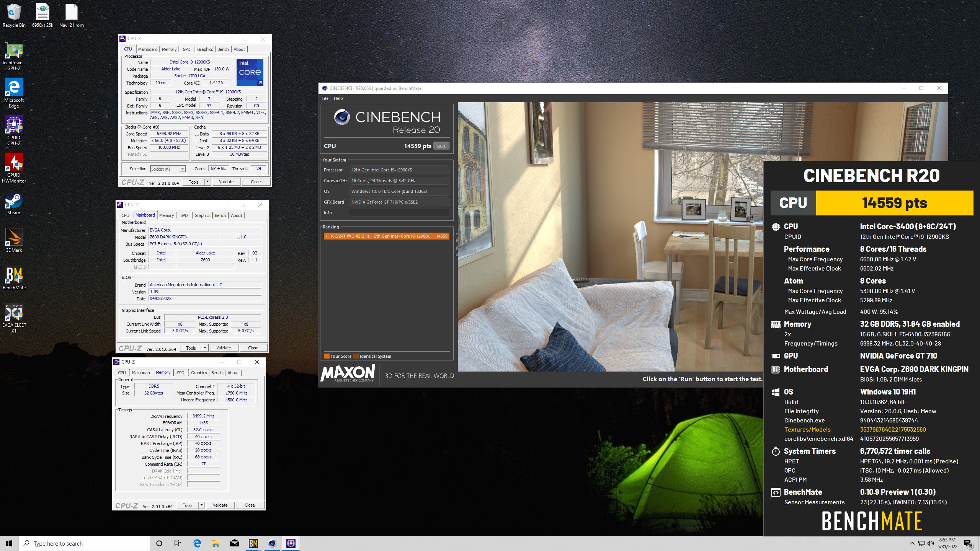The height and width of the screenshot is (551, 980).
Task: Expand Tools dropdown arrow in CPU tab window
Action: [207, 182]
